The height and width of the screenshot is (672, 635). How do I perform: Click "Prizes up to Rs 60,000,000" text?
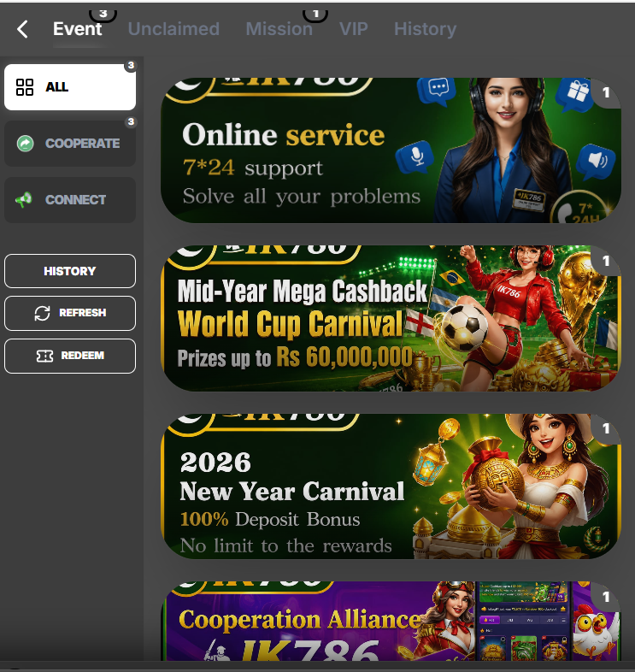(x=295, y=357)
